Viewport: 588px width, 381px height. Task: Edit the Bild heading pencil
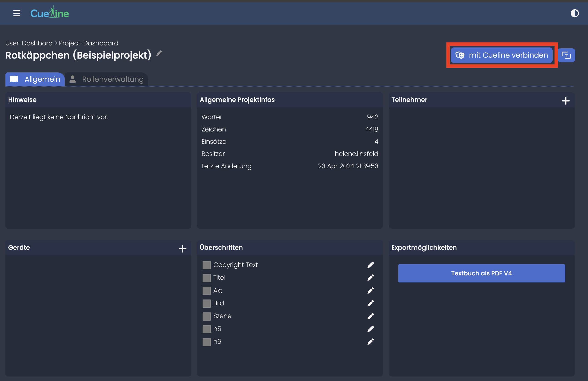370,303
